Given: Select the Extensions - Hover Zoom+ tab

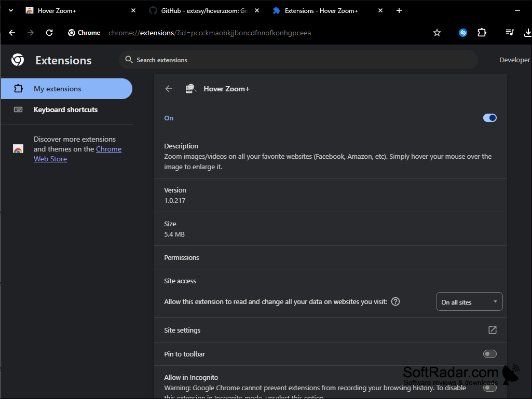Looking at the screenshot, I should 328,10.
